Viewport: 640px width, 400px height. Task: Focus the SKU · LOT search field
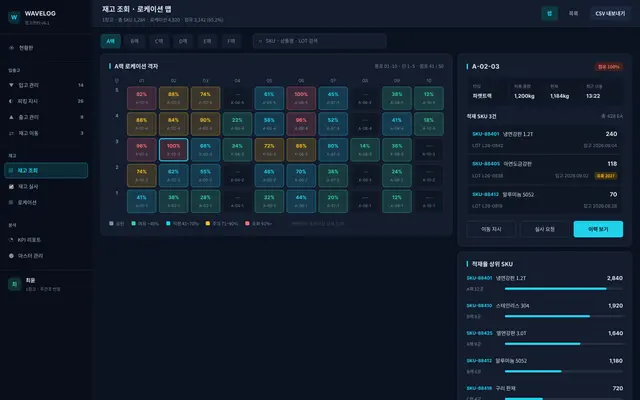click(320, 41)
